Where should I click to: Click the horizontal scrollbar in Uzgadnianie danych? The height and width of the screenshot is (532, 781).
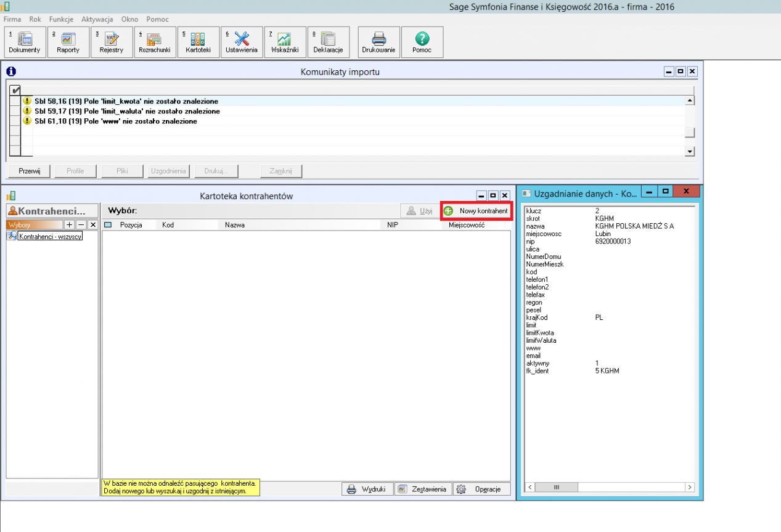(x=607, y=487)
